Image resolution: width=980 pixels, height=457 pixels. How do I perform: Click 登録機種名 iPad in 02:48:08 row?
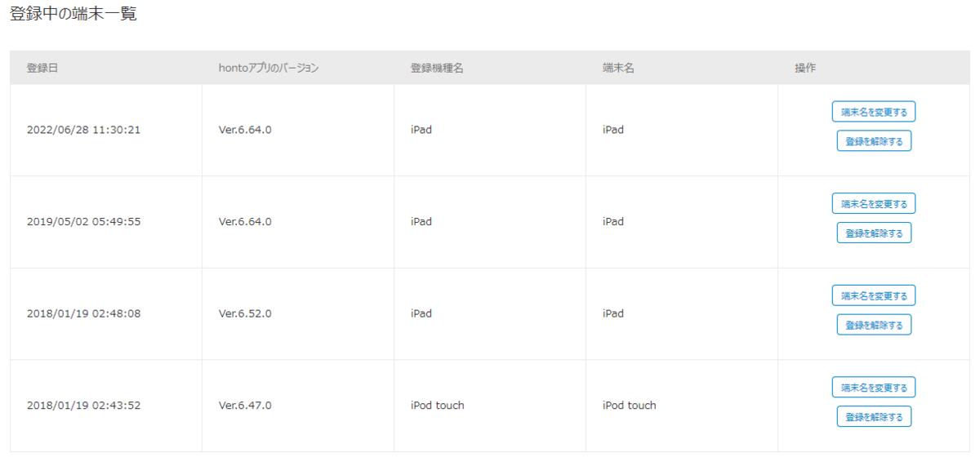[x=421, y=313]
